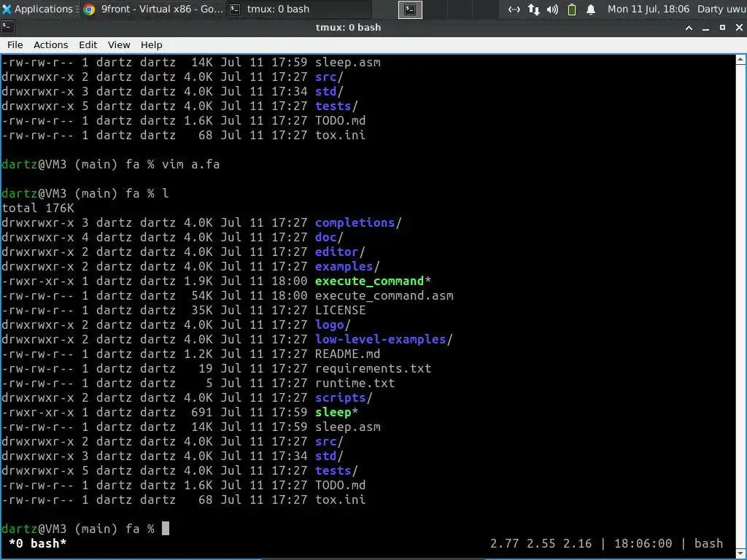The image size is (747, 560).
Task: Click the logo/ directory name
Action: pos(333,324)
